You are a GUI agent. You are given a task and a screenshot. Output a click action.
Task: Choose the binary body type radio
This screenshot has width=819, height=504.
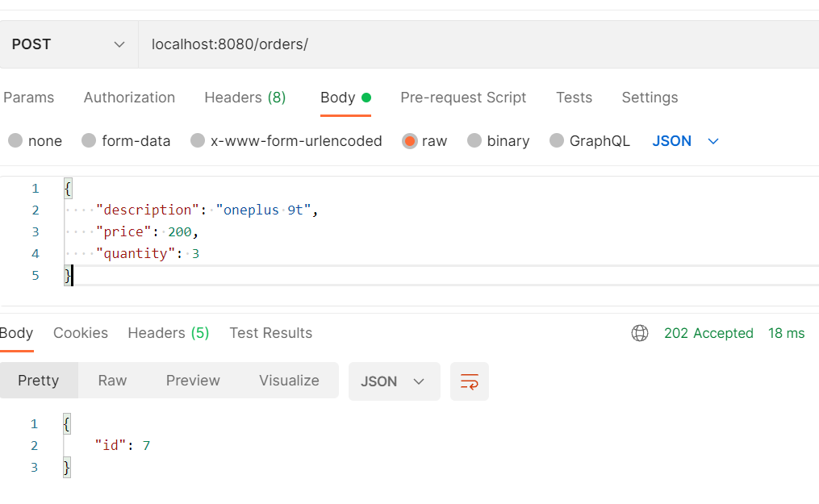click(x=474, y=141)
